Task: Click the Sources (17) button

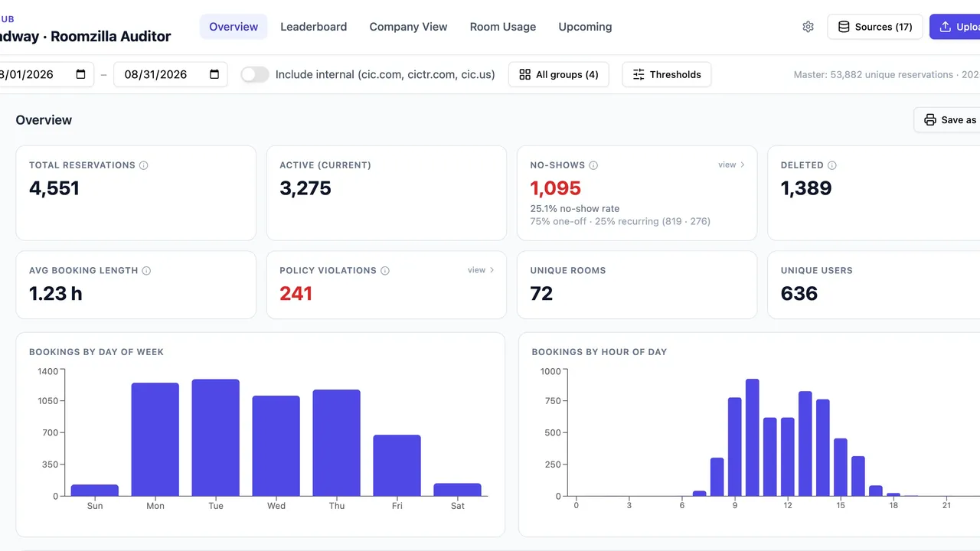Action: (x=875, y=27)
